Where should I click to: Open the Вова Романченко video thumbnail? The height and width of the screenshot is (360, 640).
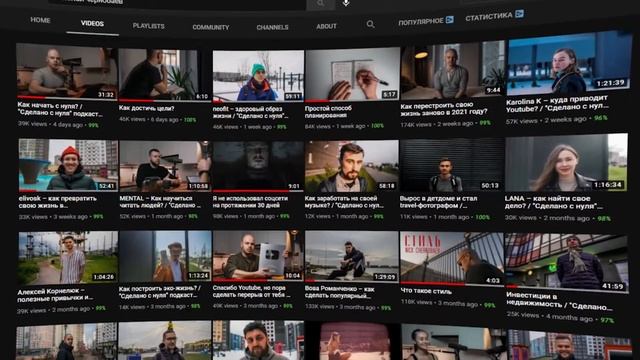click(352, 256)
